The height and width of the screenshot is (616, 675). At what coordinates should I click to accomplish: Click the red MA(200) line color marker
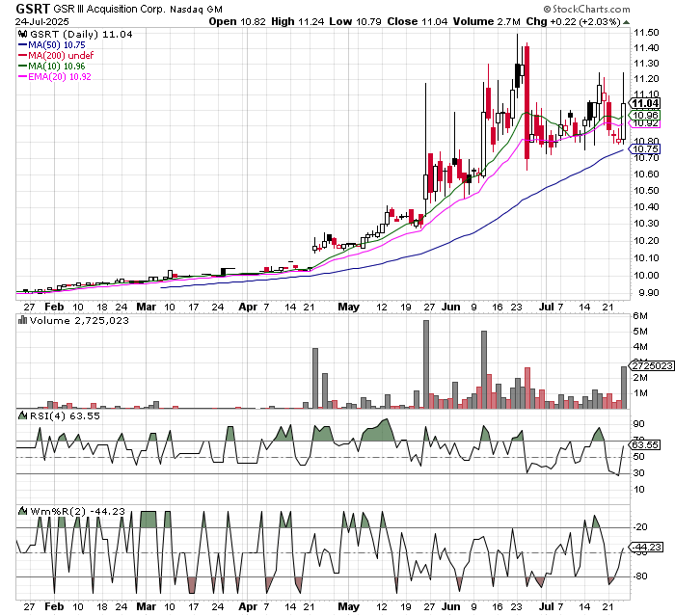pyautogui.click(x=22, y=56)
